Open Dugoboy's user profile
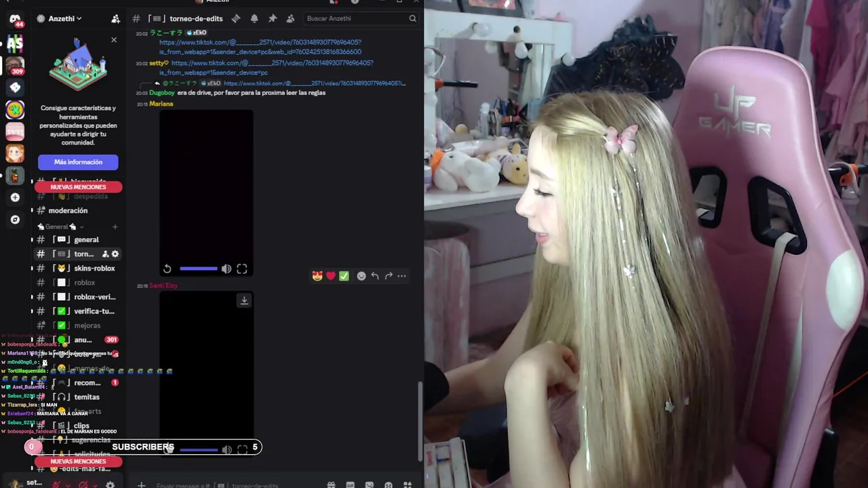868x488 pixels. click(162, 93)
